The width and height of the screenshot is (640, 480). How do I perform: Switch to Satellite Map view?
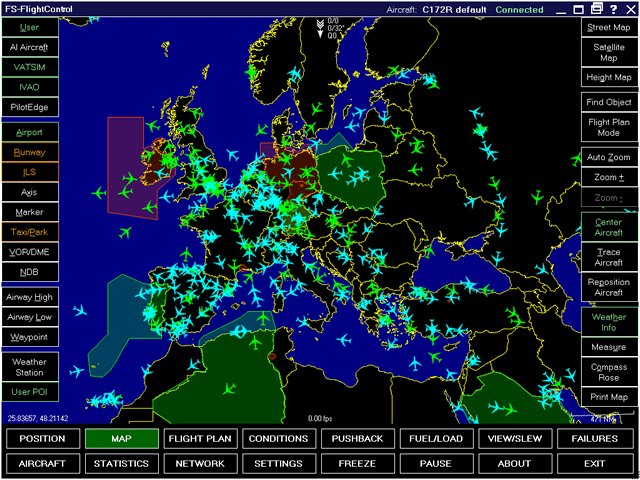pos(609,52)
